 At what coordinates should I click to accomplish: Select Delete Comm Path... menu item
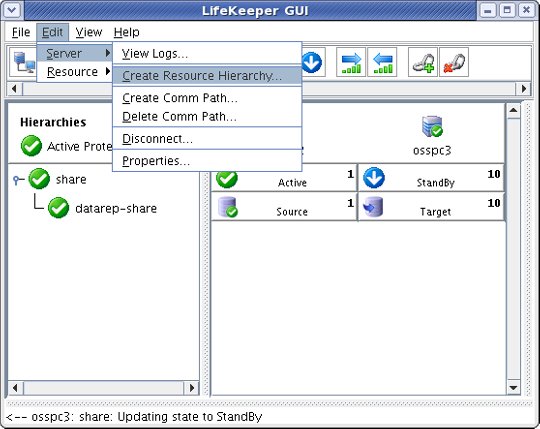(207, 116)
